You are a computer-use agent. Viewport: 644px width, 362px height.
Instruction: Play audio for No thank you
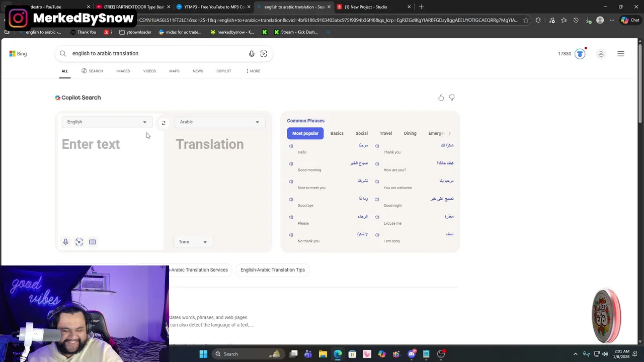coord(291,235)
